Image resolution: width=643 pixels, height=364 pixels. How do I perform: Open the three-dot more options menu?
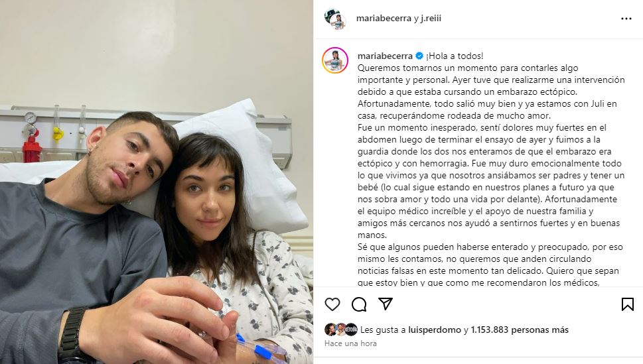tap(626, 19)
